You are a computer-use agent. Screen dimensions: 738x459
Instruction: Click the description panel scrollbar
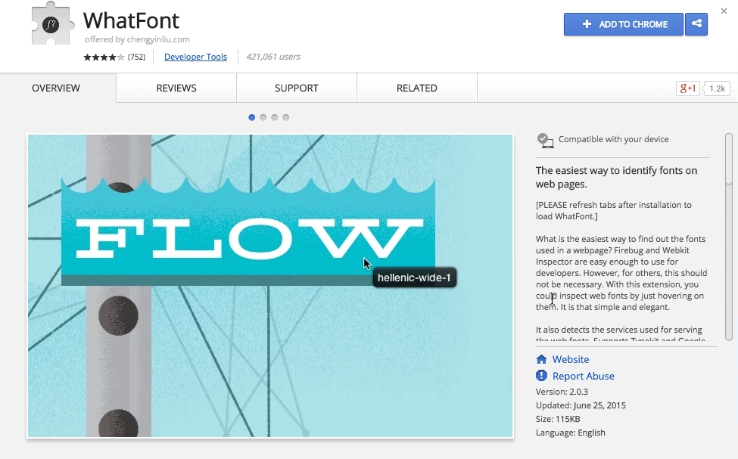729,237
